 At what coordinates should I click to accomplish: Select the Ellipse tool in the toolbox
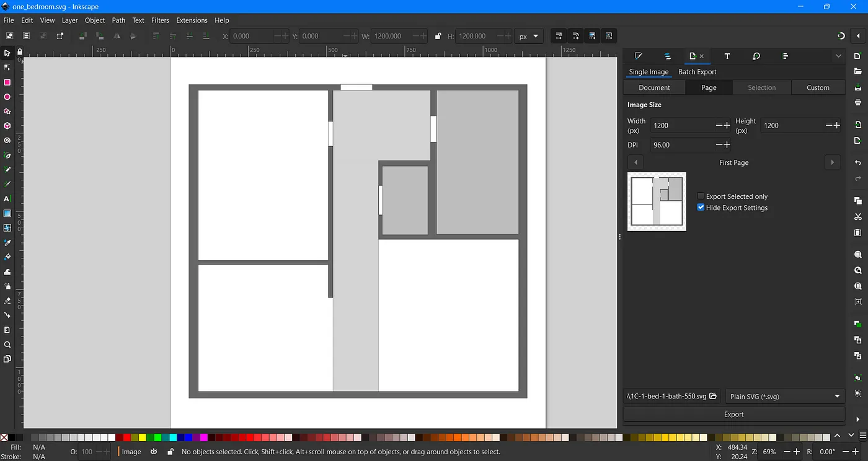7,97
